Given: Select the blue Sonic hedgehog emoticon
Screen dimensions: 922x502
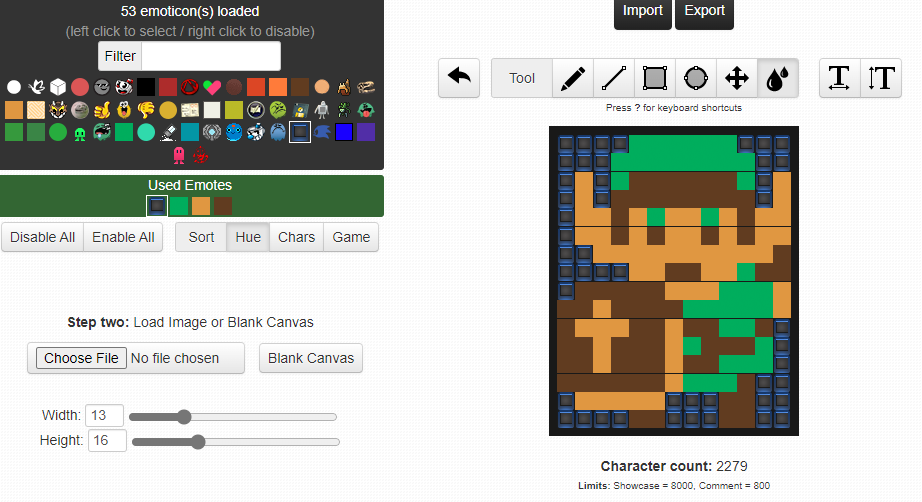Looking at the screenshot, I should coord(322,132).
